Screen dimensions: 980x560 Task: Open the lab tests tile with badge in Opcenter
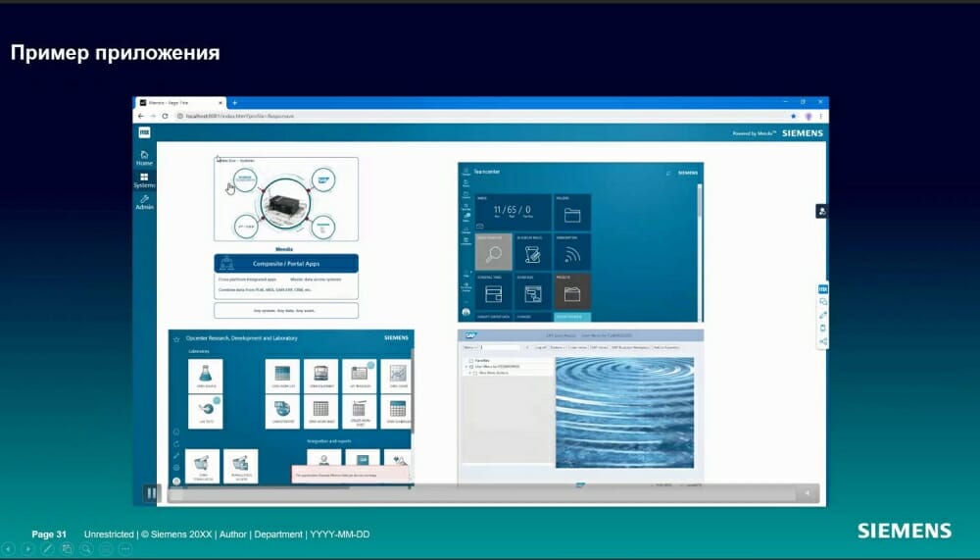pos(206,411)
